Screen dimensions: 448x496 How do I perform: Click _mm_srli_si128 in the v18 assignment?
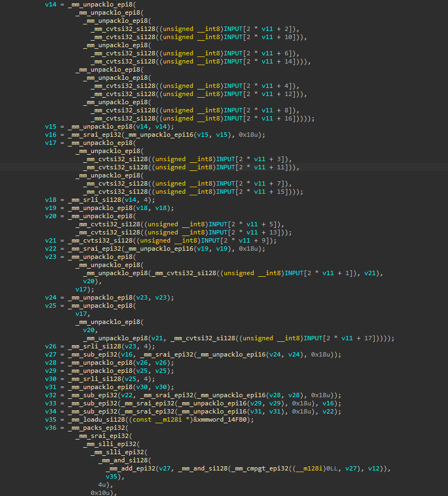point(94,200)
